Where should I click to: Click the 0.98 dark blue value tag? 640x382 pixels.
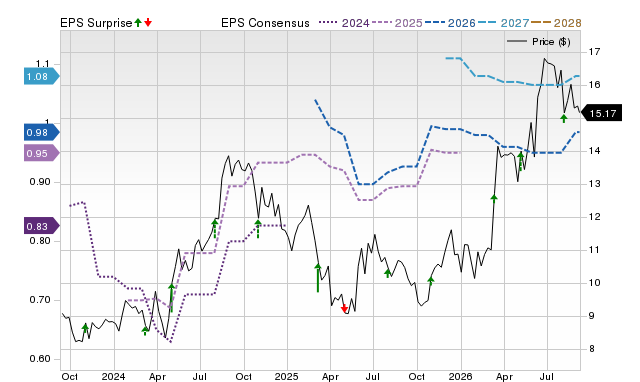(x=41, y=132)
